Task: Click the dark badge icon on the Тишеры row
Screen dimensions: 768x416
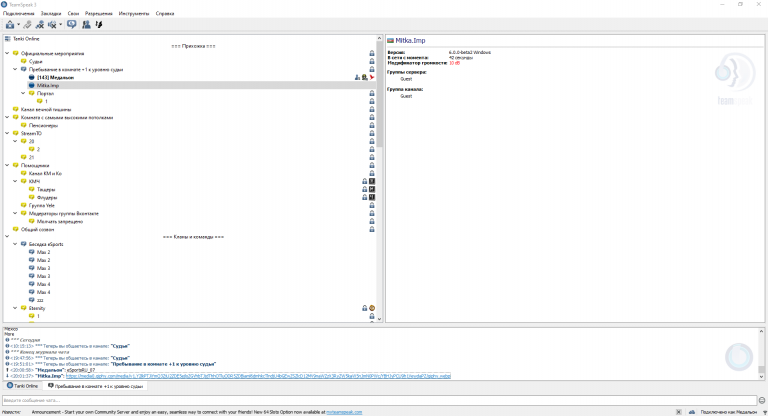Action: point(372,189)
